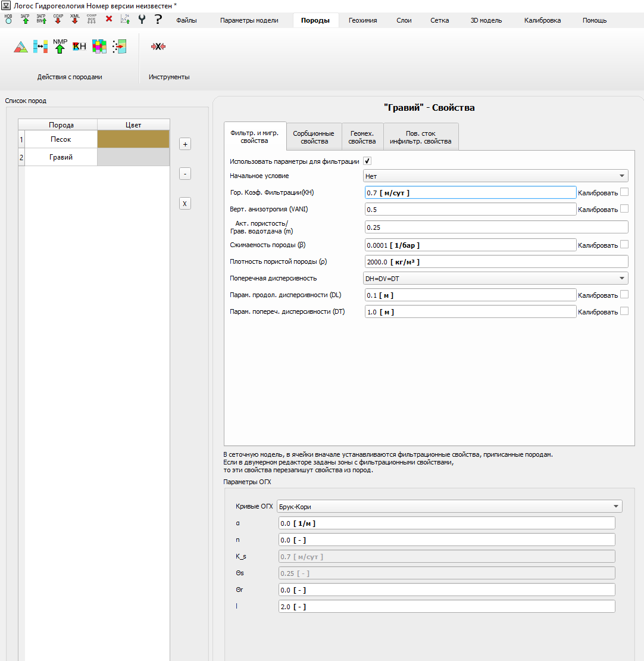Expand the Поперечная дисперсивность dropdown

pos(496,278)
